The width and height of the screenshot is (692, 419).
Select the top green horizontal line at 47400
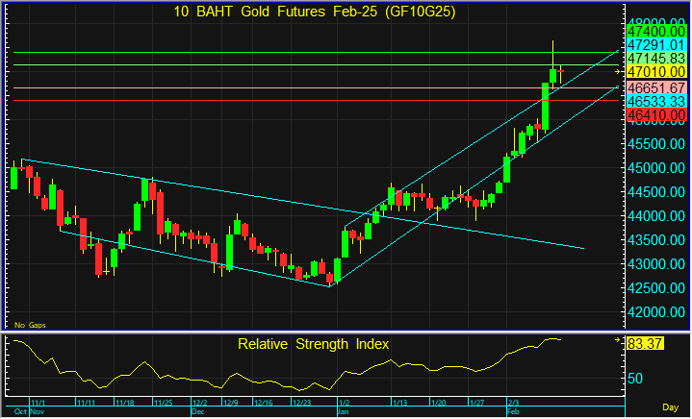coord(300,52)
